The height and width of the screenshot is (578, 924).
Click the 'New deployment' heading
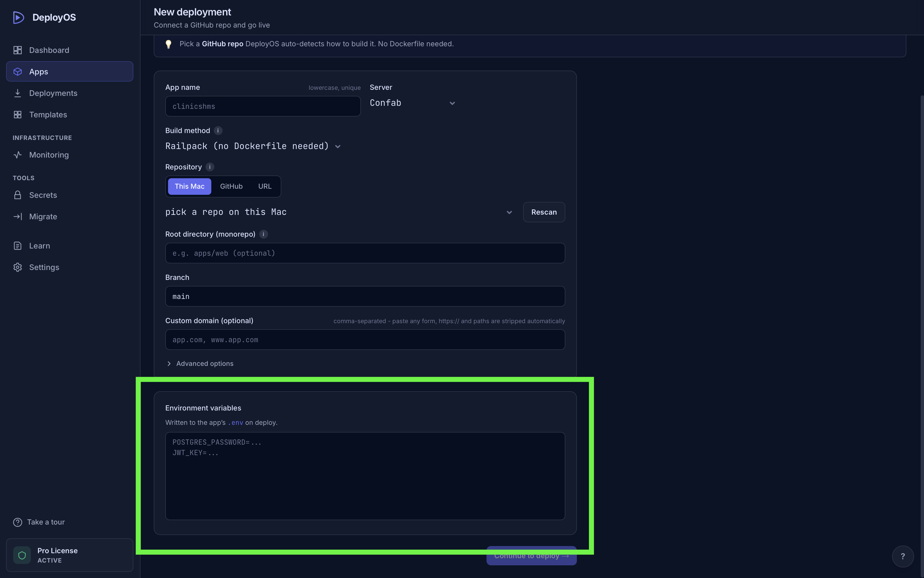[192, 12]
